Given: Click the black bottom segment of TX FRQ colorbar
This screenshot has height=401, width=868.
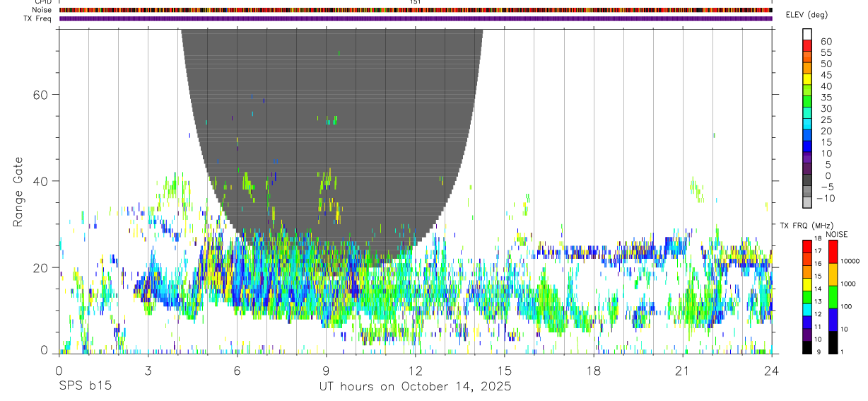Looking at the screenshot, I should tap(807, 347).
